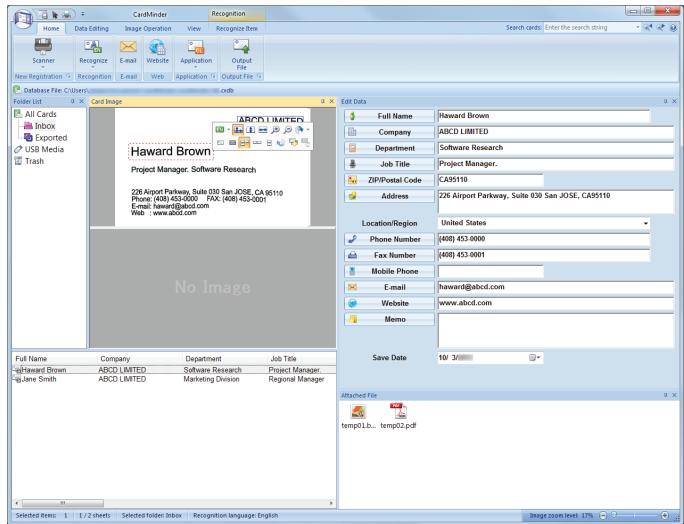Click the search previous arrow icon

tap(648, 27)
